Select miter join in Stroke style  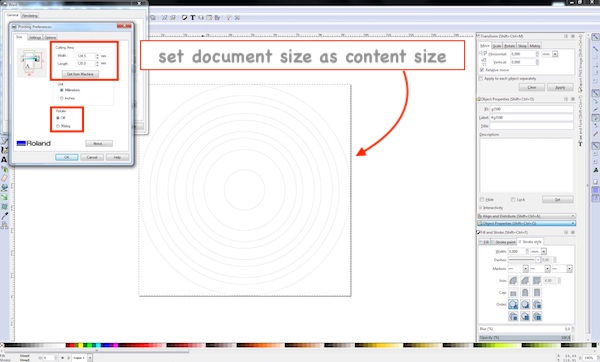pos(537,280)
